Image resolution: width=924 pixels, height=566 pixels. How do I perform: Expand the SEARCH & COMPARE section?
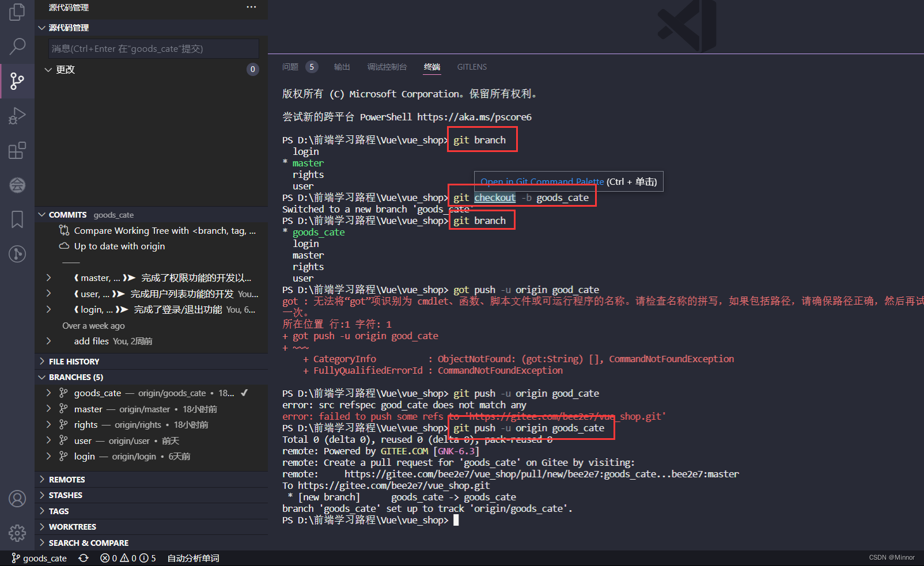pyautogui.click(x=41, y=542)
